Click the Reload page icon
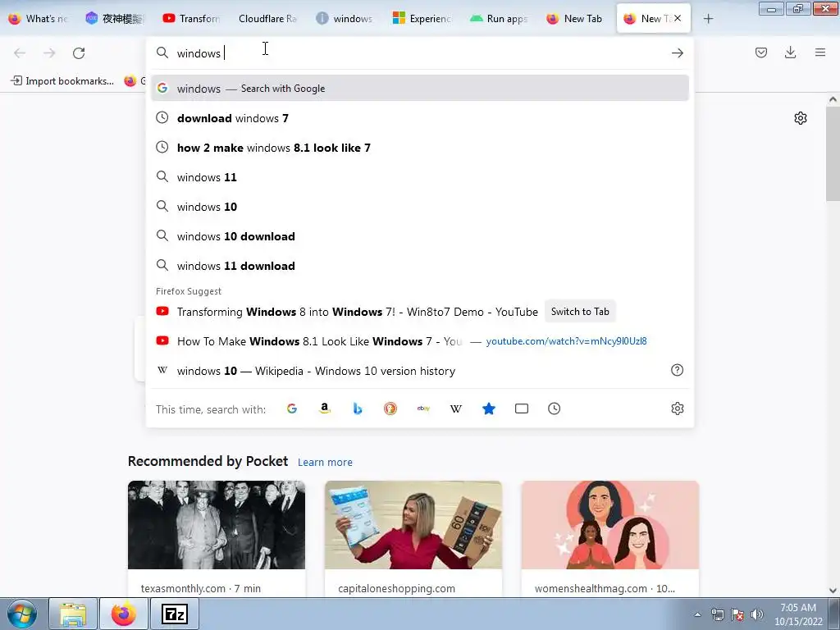The width and height of the screenshot is (840, 630). 79,53
